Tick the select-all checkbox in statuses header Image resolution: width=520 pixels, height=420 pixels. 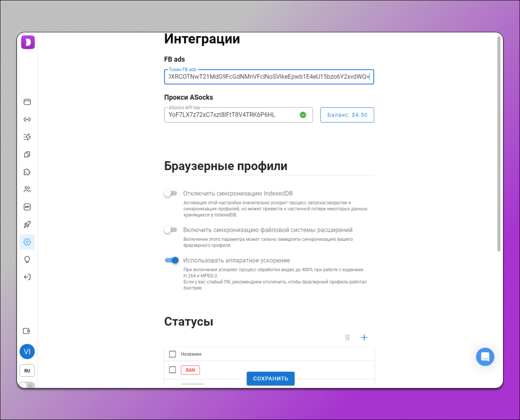(x=173, y=354)
